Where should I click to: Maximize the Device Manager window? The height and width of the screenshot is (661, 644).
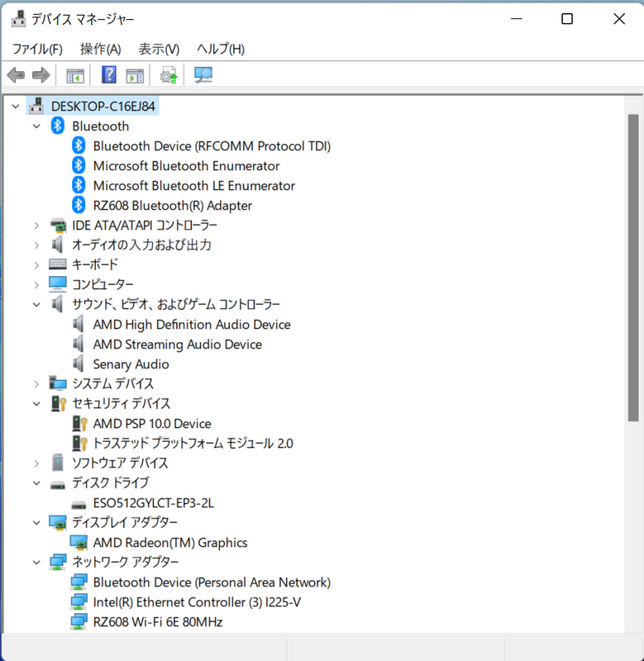click(x=567, y=18)
